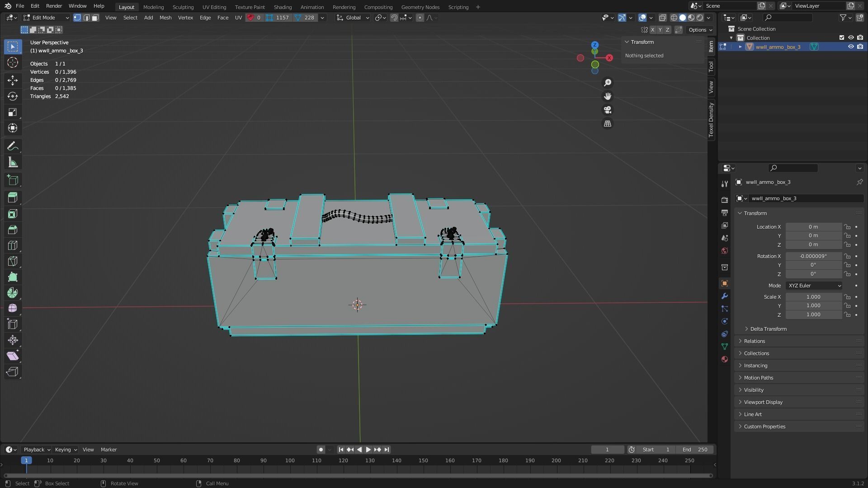Jump to the end frame button
Screen dimensions: 868x488
387,450
